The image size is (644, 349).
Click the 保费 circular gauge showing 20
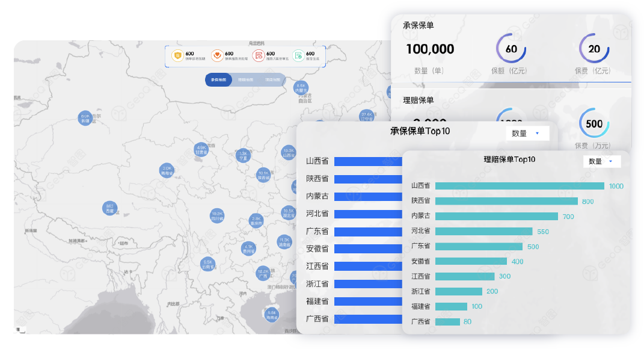pyautogui.click(x=594, y=49)
